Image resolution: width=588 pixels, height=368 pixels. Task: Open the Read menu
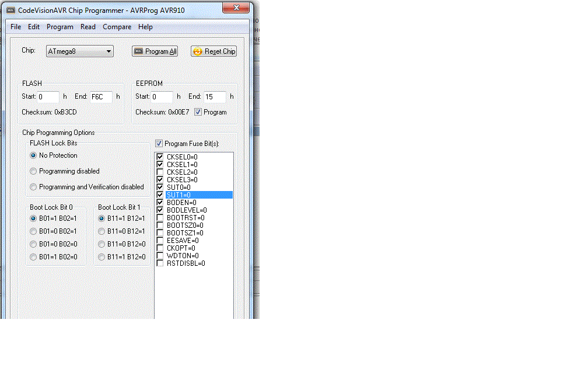pos(88,27)
